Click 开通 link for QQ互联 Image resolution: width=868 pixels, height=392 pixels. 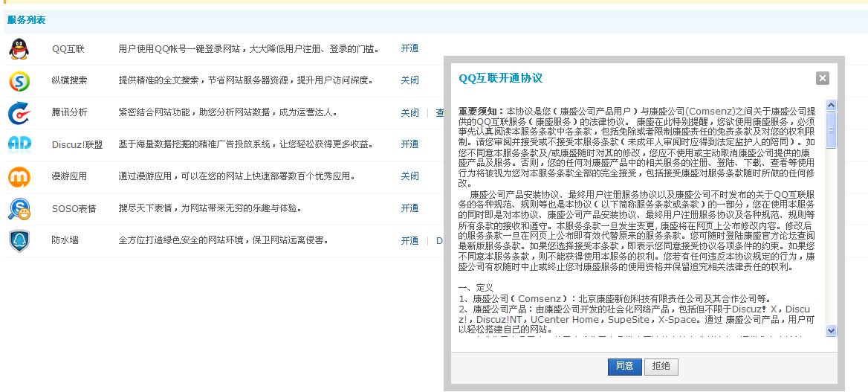(409, 48)
